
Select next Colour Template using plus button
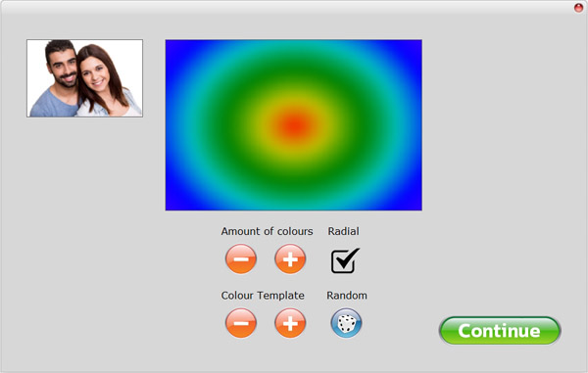(x=290, y=323)
